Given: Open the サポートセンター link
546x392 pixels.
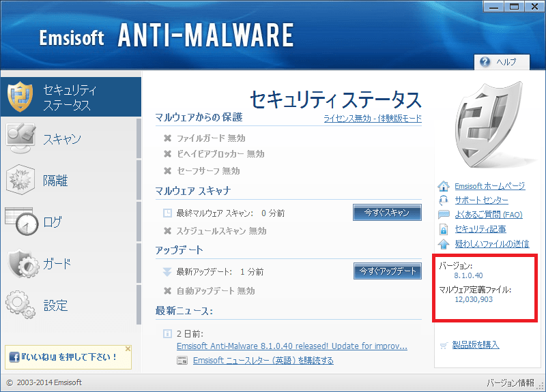Looking at the screenshot, I should tap(481, 200).
